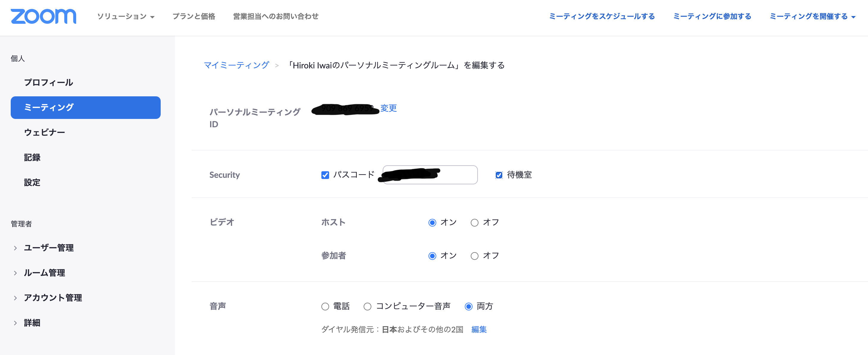This screenshot has height=355, width=868.
Task: Open 設定 in the sidebar
Action: click(x=32, y=183)
